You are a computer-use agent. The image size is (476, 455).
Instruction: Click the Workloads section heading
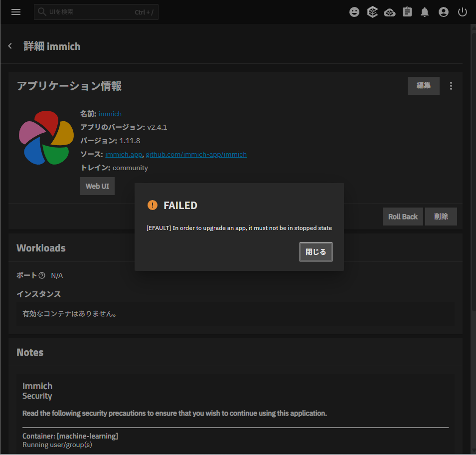pos(41,248)
